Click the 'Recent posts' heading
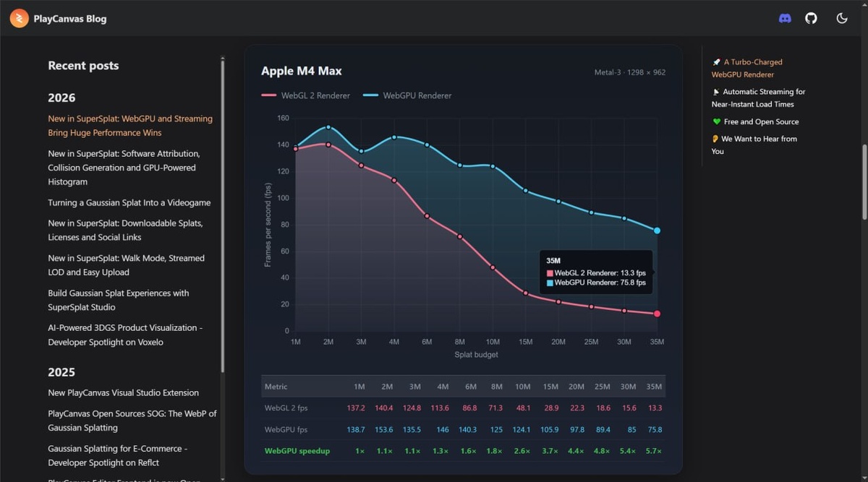Screen dimensions: 868x482 [83, 66]
